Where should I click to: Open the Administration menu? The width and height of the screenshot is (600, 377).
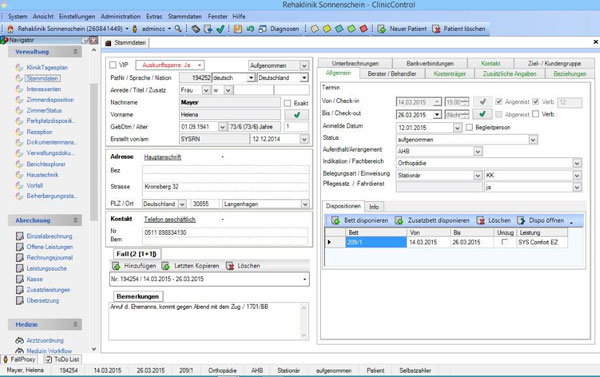tap(121, 16)
